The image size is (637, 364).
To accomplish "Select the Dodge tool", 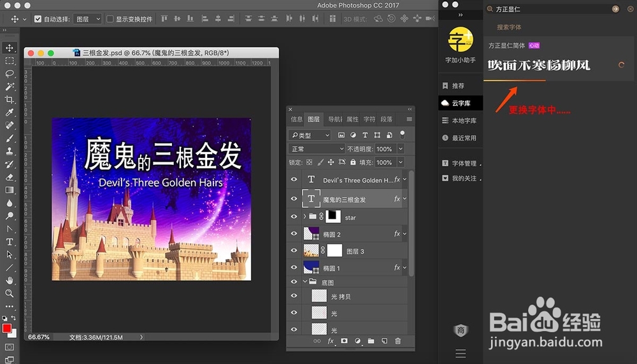I will coord(10,216).
